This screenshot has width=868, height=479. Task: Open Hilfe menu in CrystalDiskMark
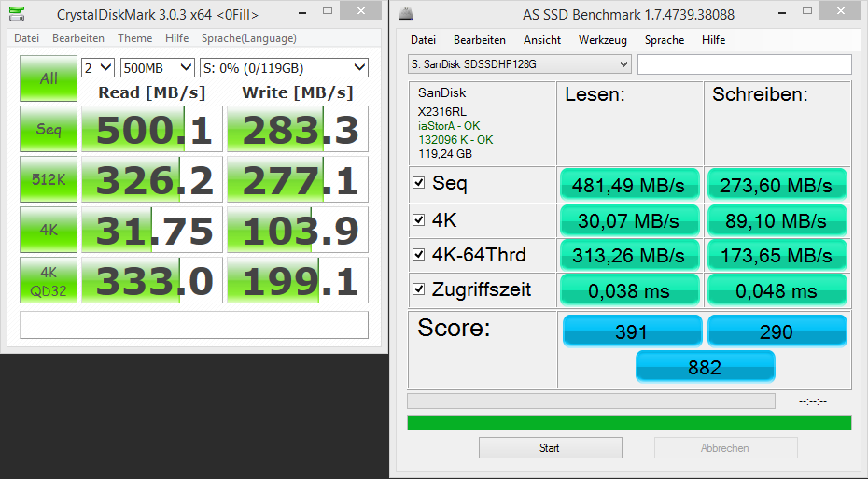pyautogui.click(x=176, y=38)
